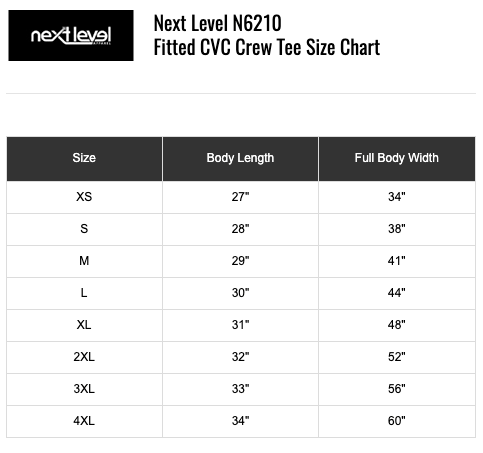483x453 pixels.
Task: Click the 30" body length value
Action: point(240,293)
